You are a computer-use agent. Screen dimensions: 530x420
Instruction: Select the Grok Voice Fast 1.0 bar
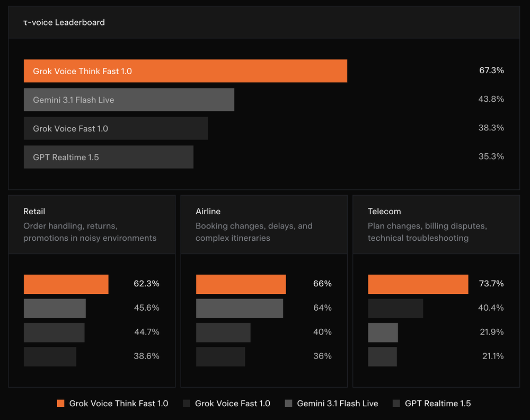tap(115, 128)
